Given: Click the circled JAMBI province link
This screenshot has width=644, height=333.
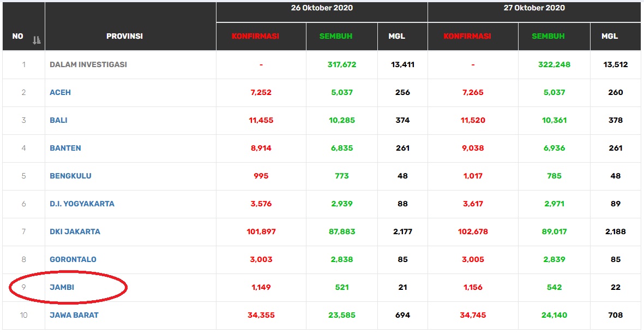Looking at the screenshot, I should pyautogui.click(x=62, y=287).
